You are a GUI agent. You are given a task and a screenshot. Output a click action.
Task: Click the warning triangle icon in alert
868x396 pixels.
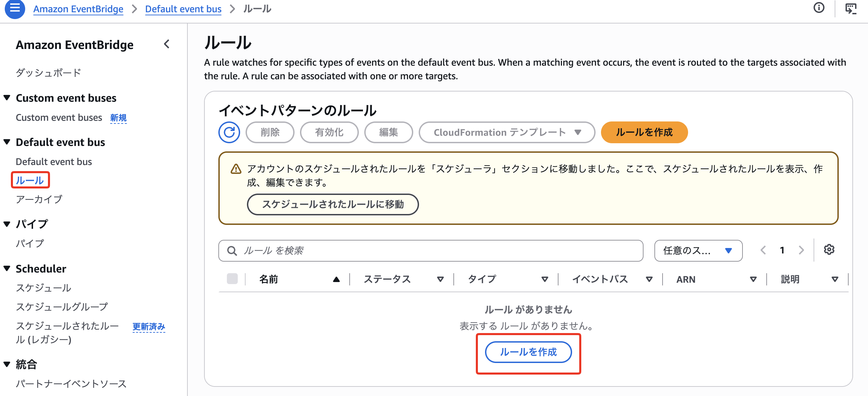coord(236,169)
